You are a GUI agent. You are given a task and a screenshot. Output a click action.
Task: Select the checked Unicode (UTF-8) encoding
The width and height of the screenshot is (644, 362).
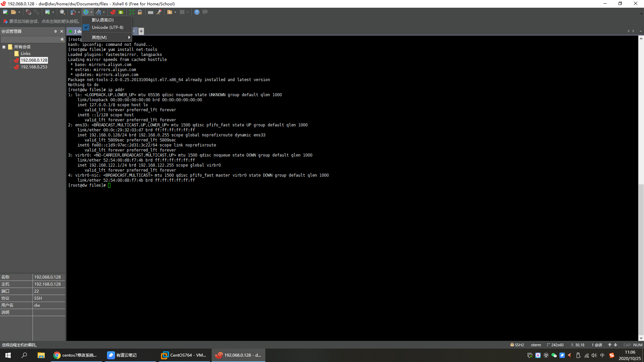pos(107,27)
